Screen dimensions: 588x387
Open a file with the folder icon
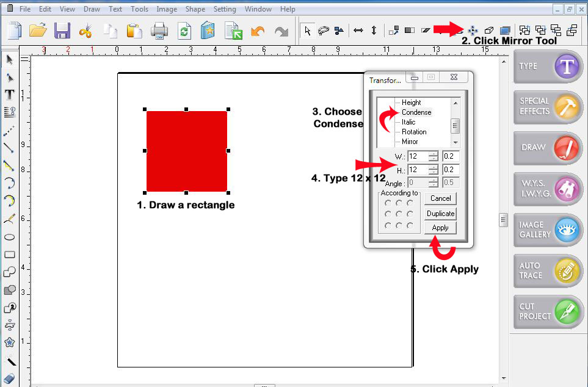point(38,30)
